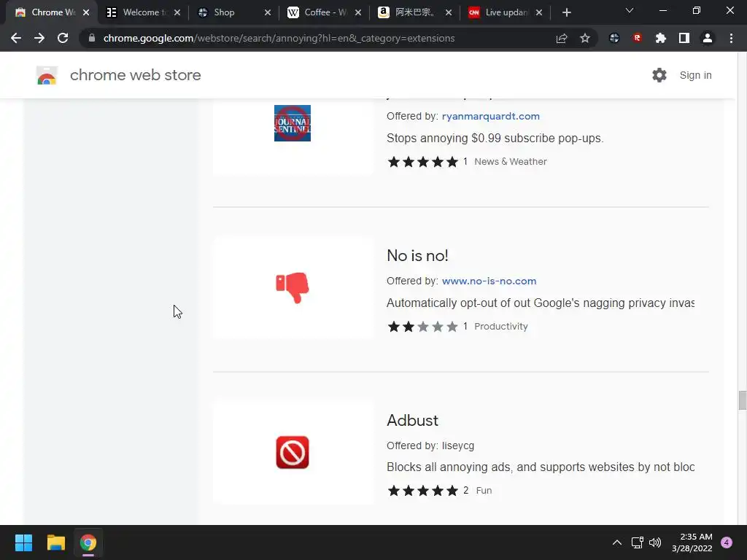Open the Adbust red block icon

pos(293,452)
